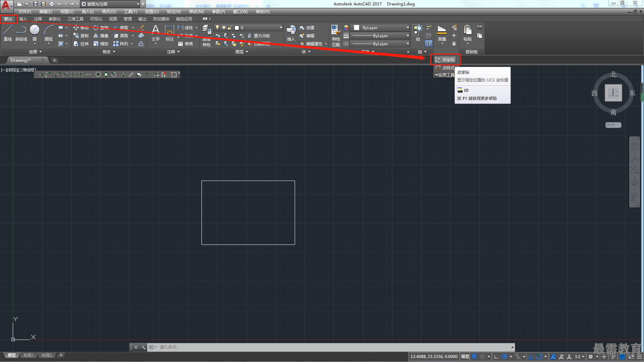
Task: Click the Mirror (镜像) tool
Action: (x=101, y=36)
